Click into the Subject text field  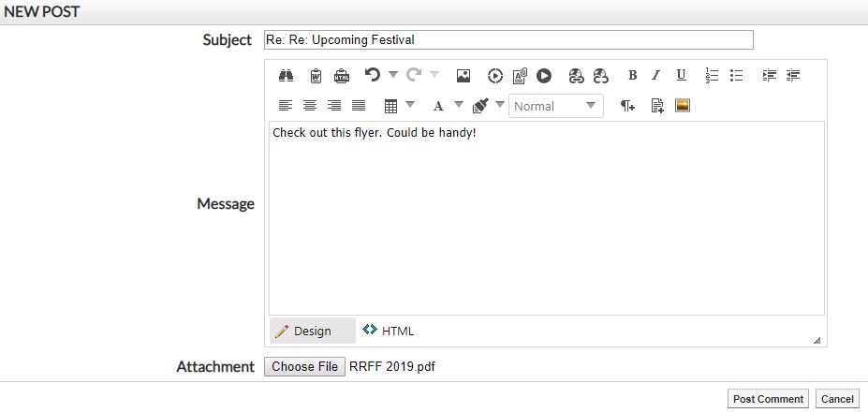508,40
